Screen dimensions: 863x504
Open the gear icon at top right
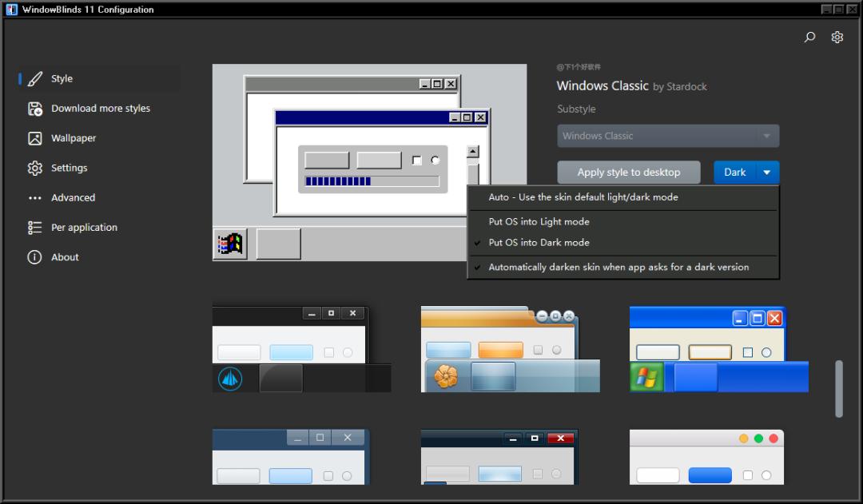coord(837,37)
